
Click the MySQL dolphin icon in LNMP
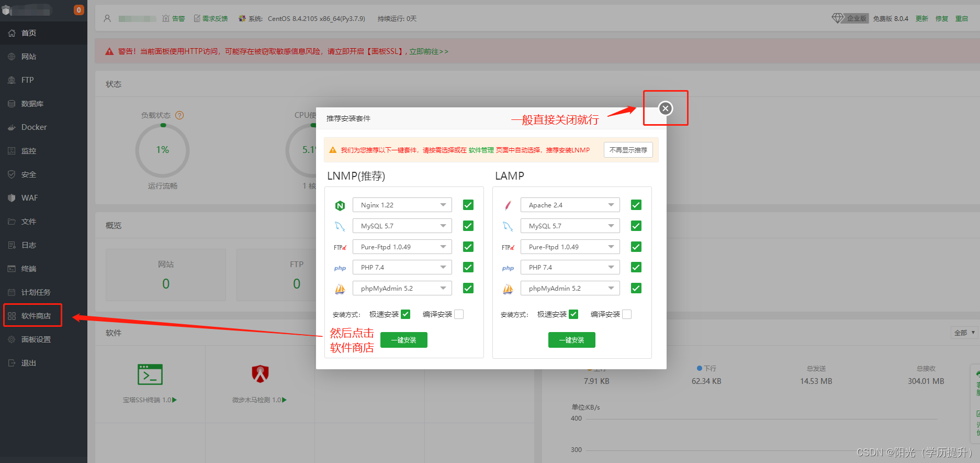click(x=340, y=226)
